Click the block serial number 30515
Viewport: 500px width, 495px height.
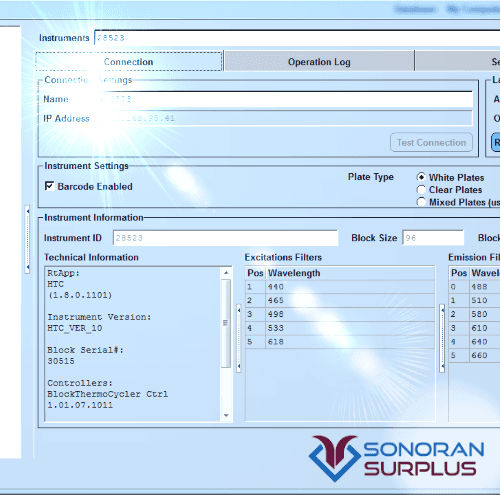click(x=61, y=361)
